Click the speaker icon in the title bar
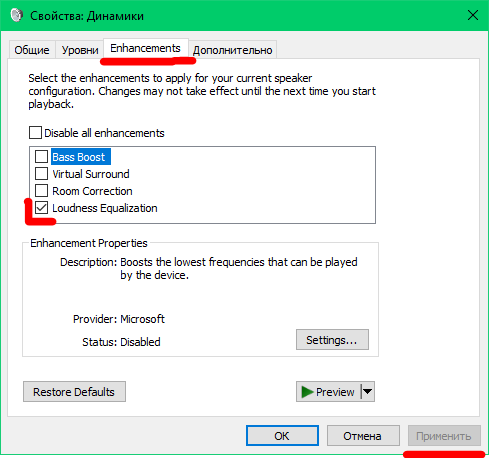This screenshot has height=458, width=489. click(x=16, y=15)
